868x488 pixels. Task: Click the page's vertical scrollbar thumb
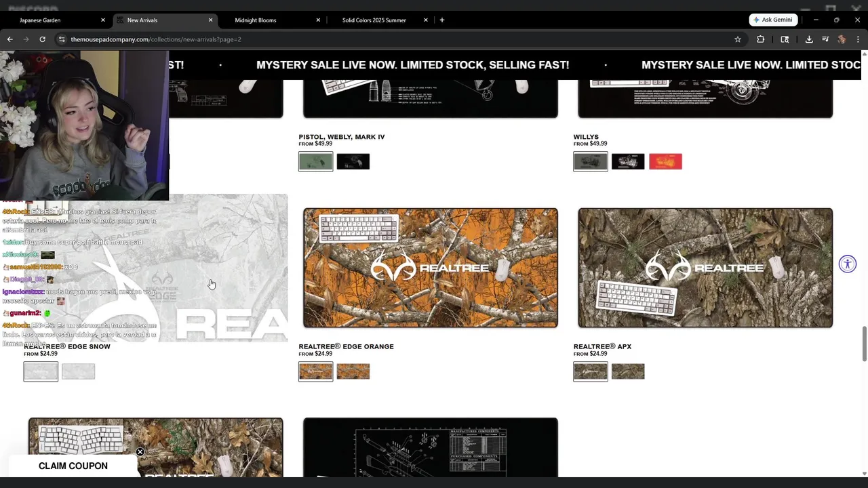864,344
